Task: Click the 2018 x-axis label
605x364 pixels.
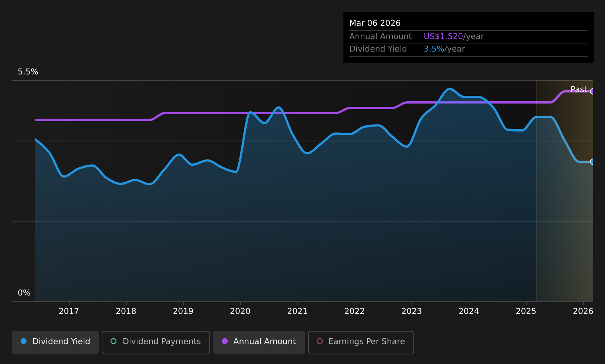Action: point(126,311)
